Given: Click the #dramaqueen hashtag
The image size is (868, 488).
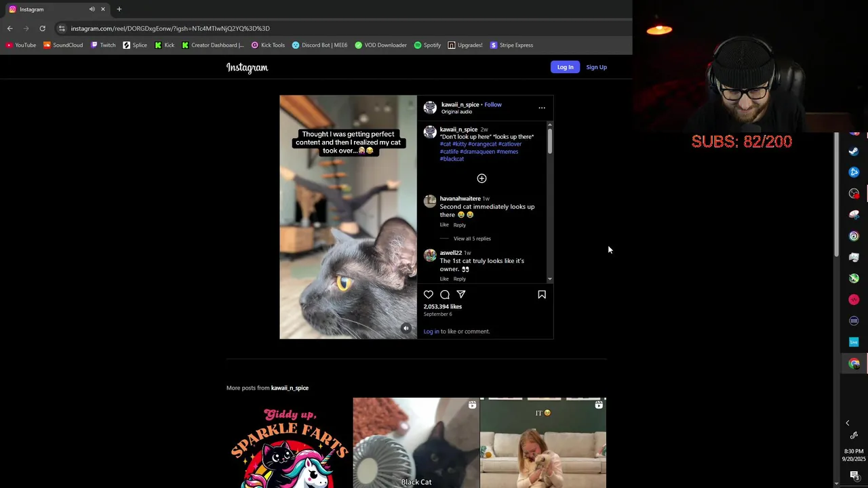Looking at the screenshot, I should point(477,152).
